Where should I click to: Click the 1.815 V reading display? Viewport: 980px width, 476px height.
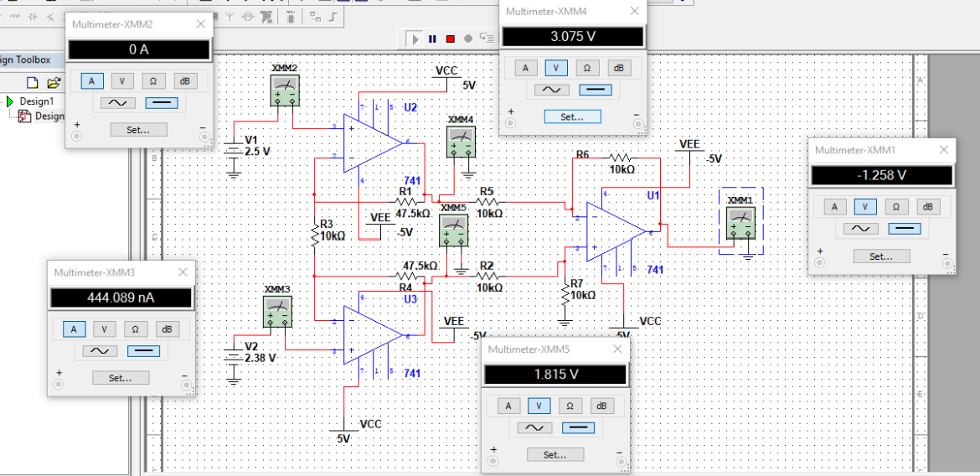[x=555, y=374]
